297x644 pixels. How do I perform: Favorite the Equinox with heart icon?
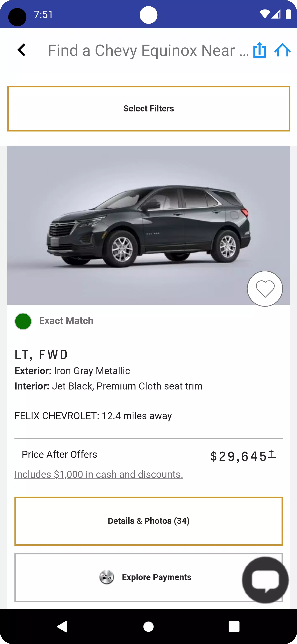(x=265, y=289)
